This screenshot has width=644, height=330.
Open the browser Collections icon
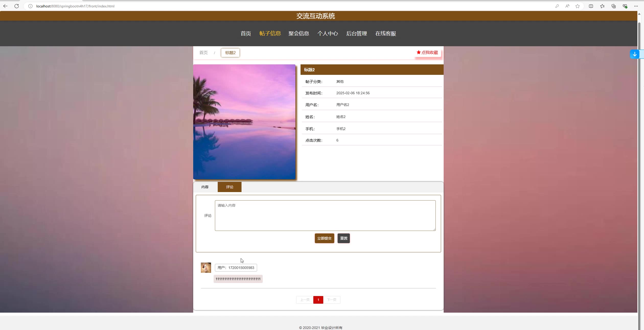point(614,6)
